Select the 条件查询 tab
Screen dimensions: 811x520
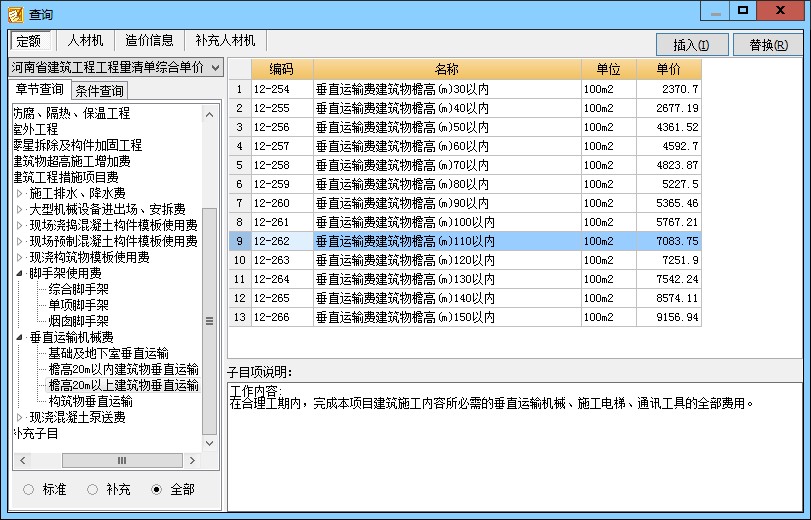(99, 91)
